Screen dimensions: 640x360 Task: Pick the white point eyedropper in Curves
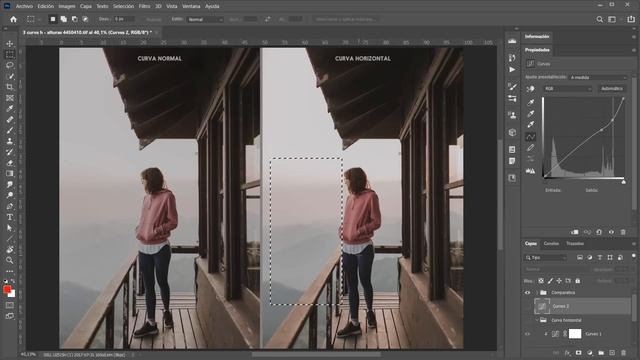pyautogui.click(x=531, y=124)
